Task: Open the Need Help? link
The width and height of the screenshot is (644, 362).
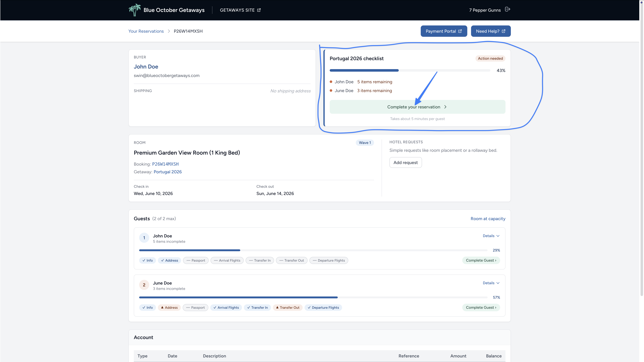Action: pos(491,31)
